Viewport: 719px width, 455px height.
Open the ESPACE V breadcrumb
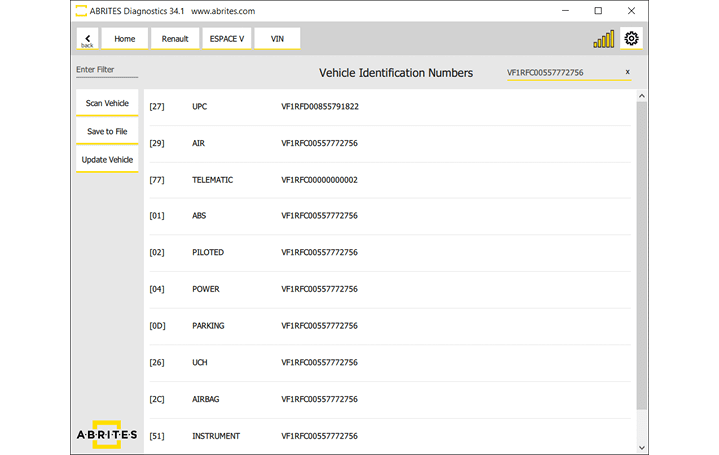click(226, 39)
